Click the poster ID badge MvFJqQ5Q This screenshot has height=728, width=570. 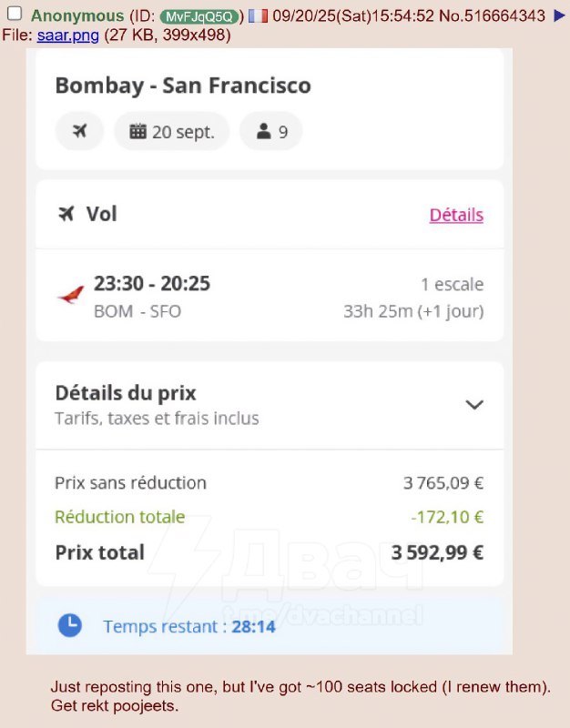point(199,16)
